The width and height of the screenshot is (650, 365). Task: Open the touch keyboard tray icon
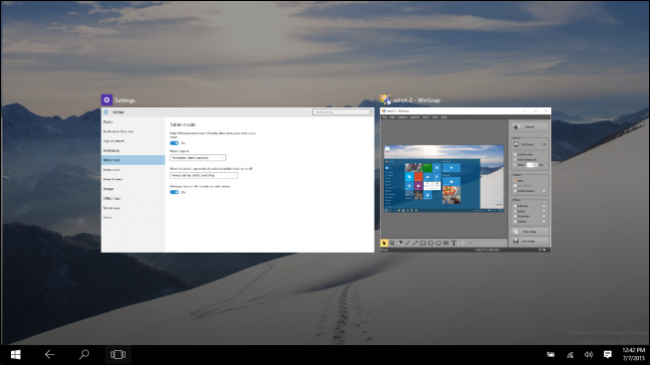[551, 355]
